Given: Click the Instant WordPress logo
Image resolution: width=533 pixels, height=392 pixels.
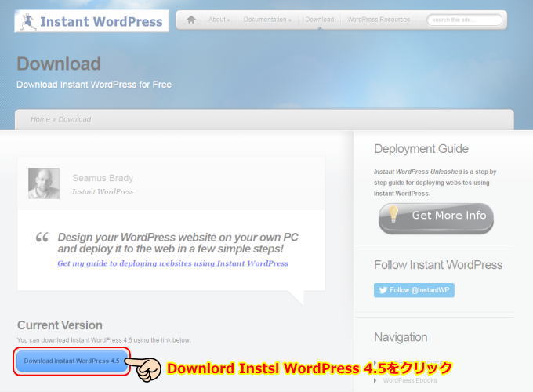Looking at the screenshot, I should pyautogui.click(x=92, y=21).
